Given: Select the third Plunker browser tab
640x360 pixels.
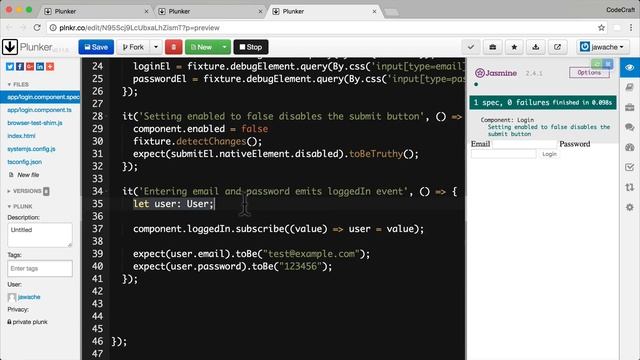Looking at the screenshot, I should coord(324,11).
